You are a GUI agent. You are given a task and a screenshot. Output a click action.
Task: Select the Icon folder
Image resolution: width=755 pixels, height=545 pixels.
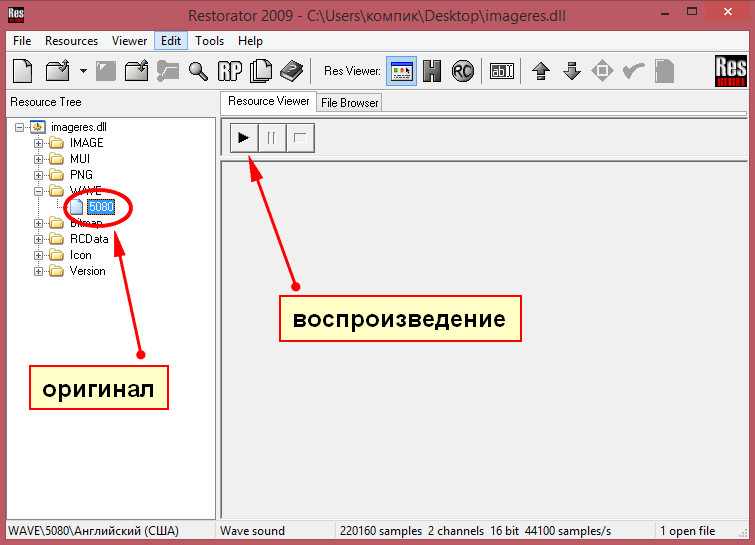(80, 255)
